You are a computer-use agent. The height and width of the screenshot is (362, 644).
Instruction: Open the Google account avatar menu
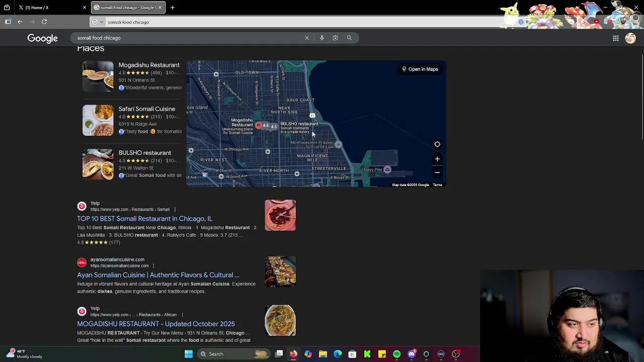[x=630, y=38]
